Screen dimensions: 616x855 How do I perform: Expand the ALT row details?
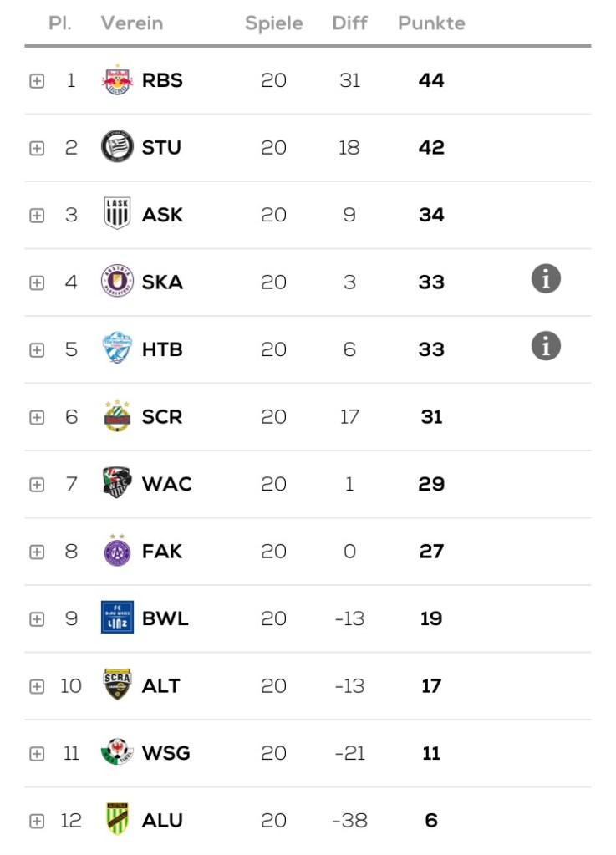(37, 686)
